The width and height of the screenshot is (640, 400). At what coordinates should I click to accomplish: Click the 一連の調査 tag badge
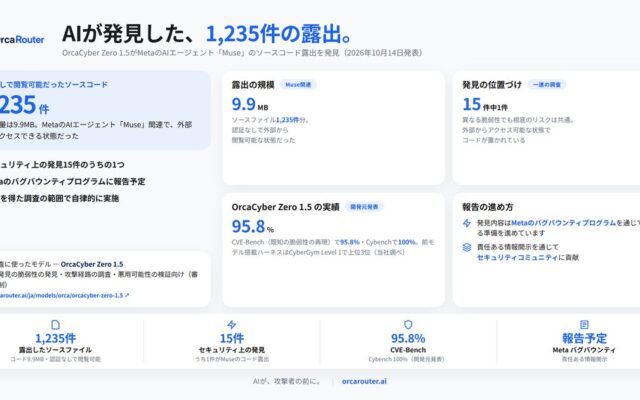[x=547, y=84]
